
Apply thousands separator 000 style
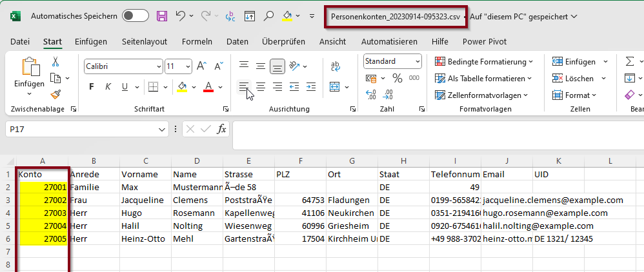point(414,77)
